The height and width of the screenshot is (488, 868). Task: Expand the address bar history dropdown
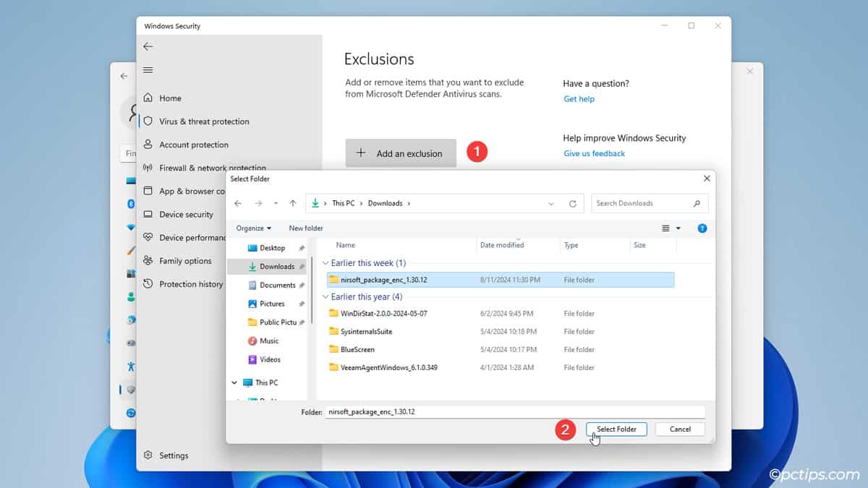pyautogui.click(x=551, y=204)
